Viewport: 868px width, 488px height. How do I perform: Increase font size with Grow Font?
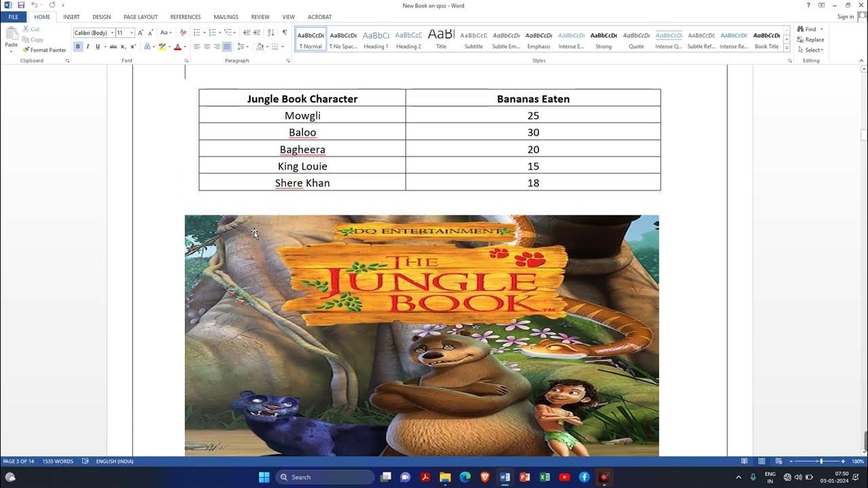(140, 33)
